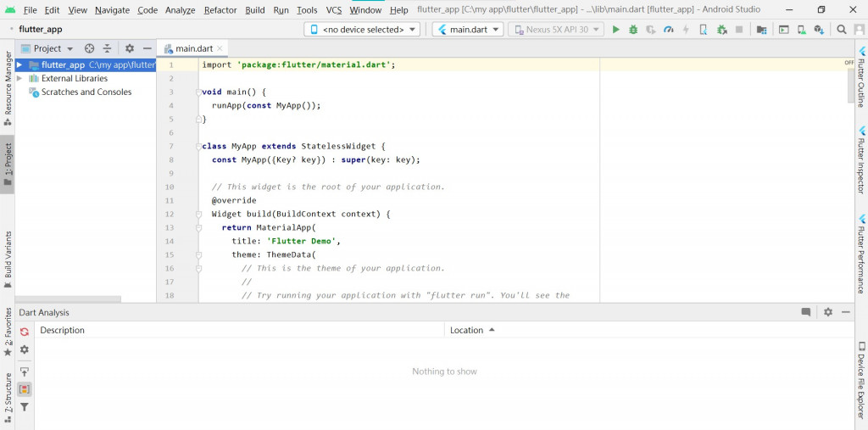Viewport: 868px width, 430px height.
Task: Open the Profiler gauge icon
Action: click(669, 30)
